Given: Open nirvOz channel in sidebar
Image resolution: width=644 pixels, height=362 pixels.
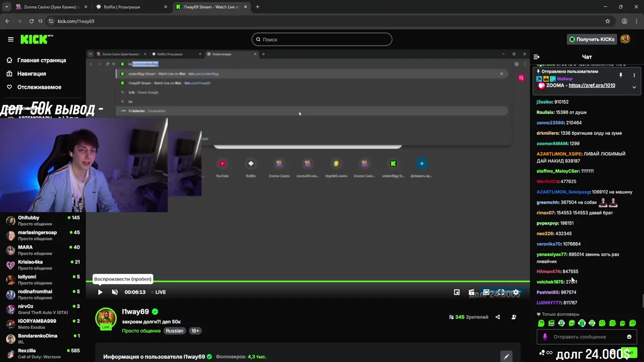Looking at the screenshot, I should (x=43, y=309).
